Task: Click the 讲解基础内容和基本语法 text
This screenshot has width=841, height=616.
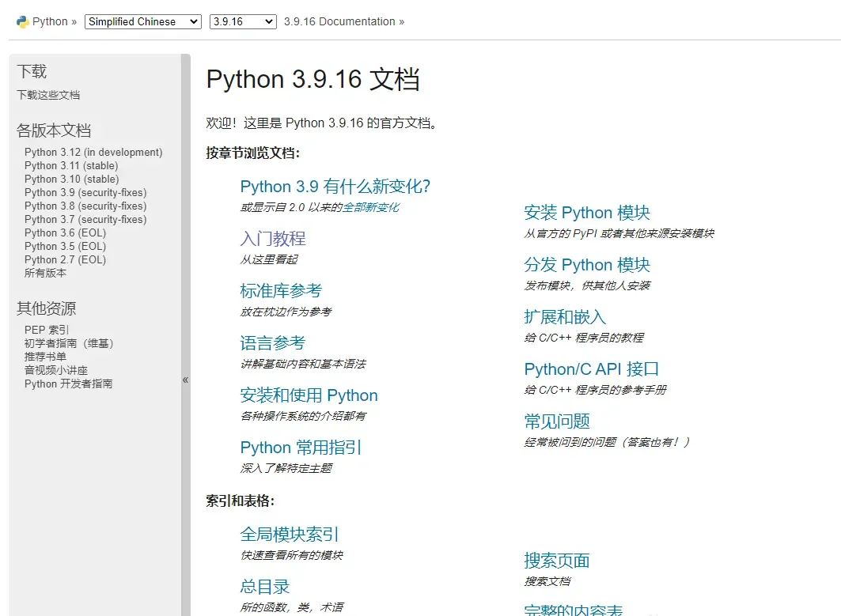Action: (x=303, y=364)
